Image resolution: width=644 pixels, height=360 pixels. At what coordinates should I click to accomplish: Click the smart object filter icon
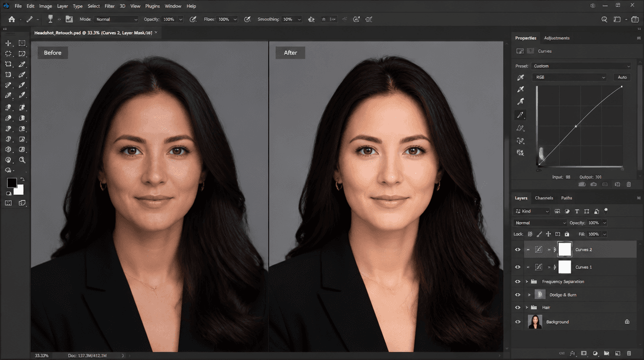(597, 211)
